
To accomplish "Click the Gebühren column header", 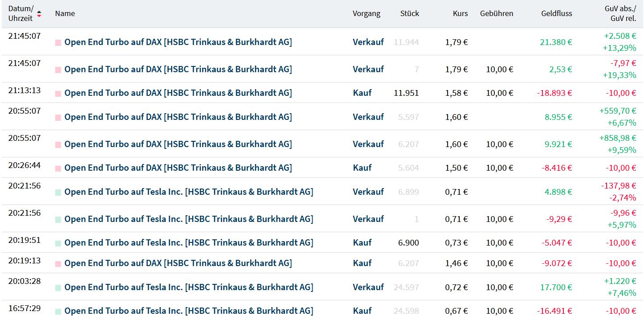I will click(x=497, y=13).
